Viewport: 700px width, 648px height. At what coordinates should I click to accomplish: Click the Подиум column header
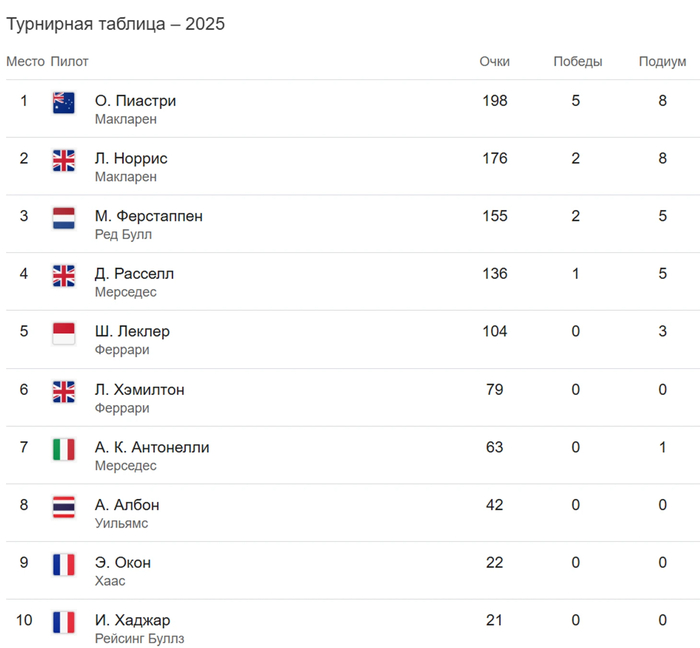662,62
